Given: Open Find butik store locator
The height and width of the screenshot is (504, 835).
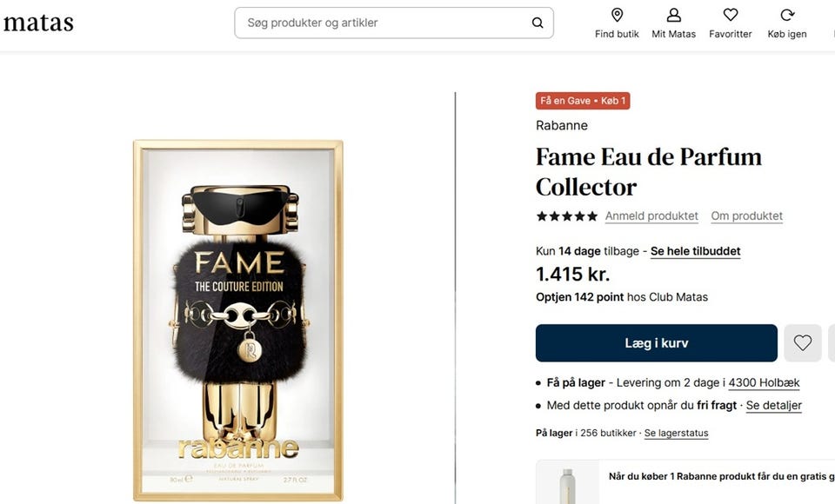Looking at the screenshot, I should (x=617, y=23).
